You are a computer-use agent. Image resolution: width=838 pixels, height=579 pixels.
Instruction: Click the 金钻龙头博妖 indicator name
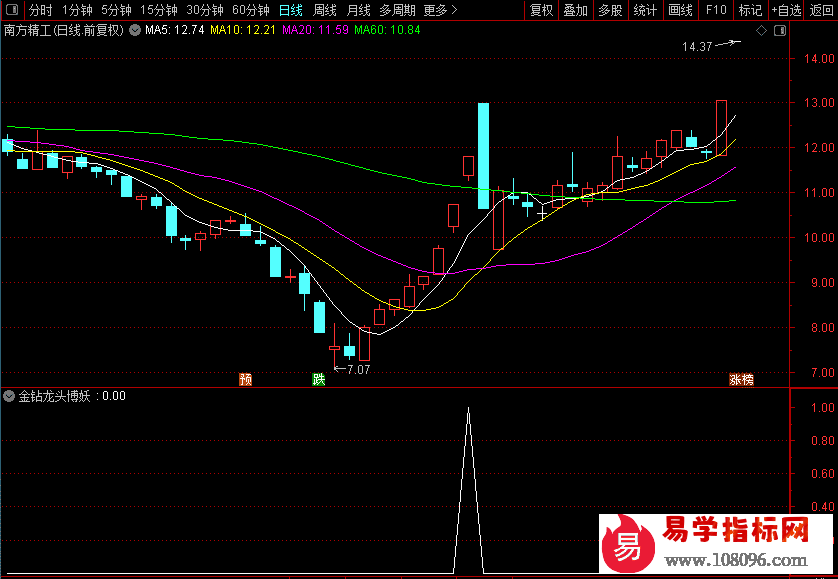coord(55,396)
